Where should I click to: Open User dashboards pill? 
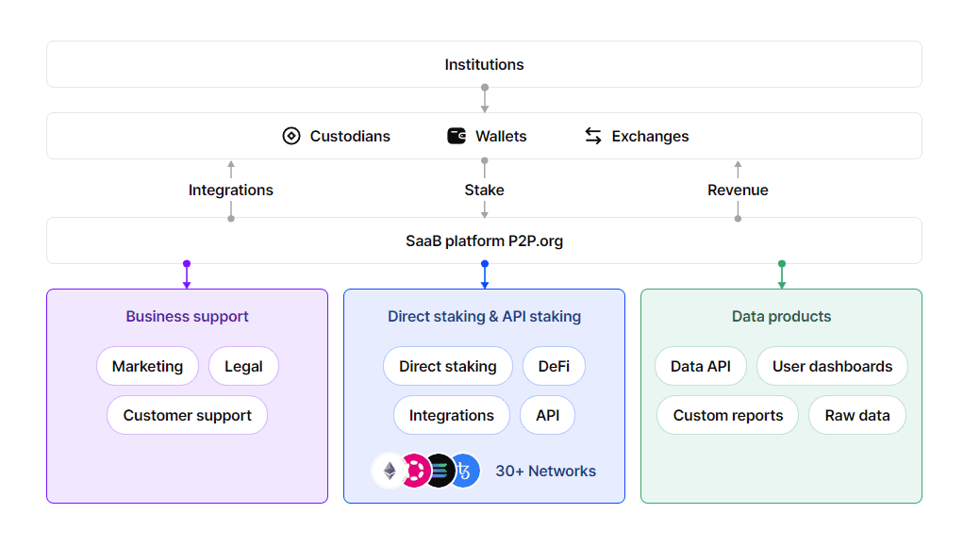832,366
